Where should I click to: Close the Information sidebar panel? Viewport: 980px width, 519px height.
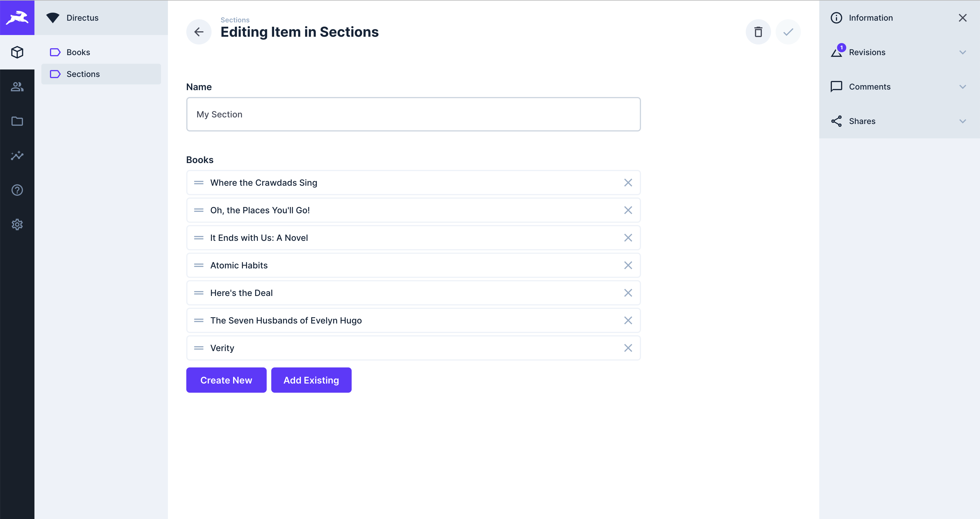coord(962,18)
